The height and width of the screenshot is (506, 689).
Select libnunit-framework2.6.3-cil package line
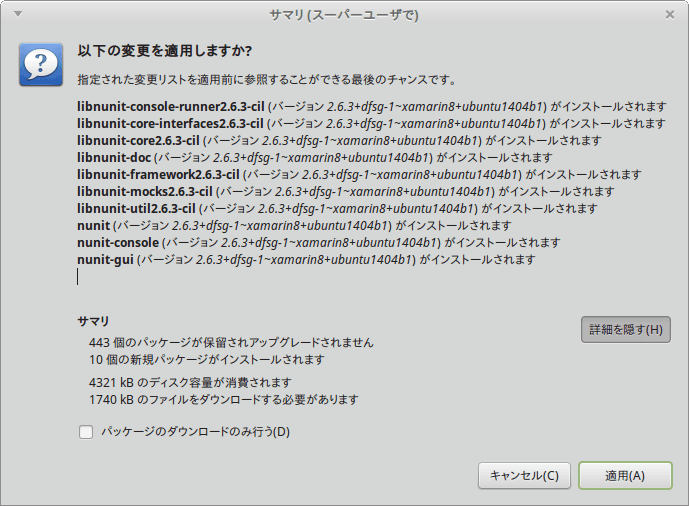coord(359,174)
